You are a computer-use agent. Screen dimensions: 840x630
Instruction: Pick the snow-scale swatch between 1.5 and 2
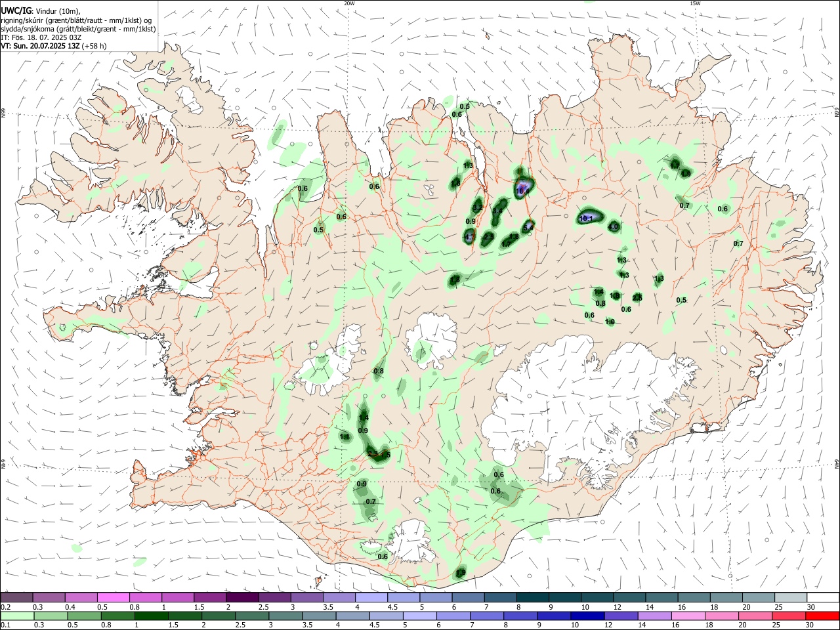point(210,598)
